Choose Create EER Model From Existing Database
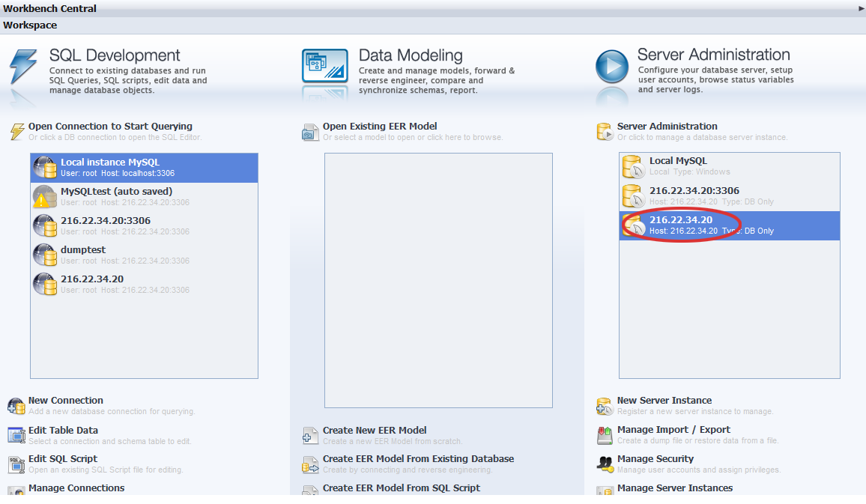Screen dimensions: 866x504 pyautogui.click(x=418, y=459)
